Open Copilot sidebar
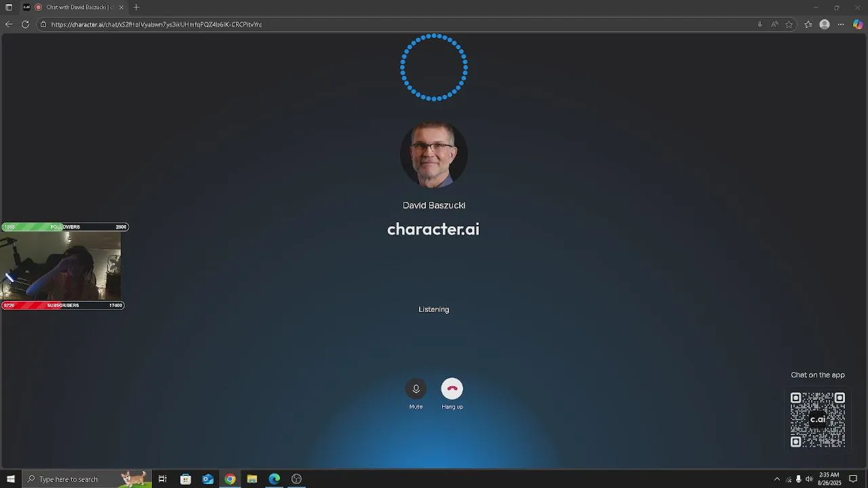Screen dimensions: 868x488 click(858, 24)
